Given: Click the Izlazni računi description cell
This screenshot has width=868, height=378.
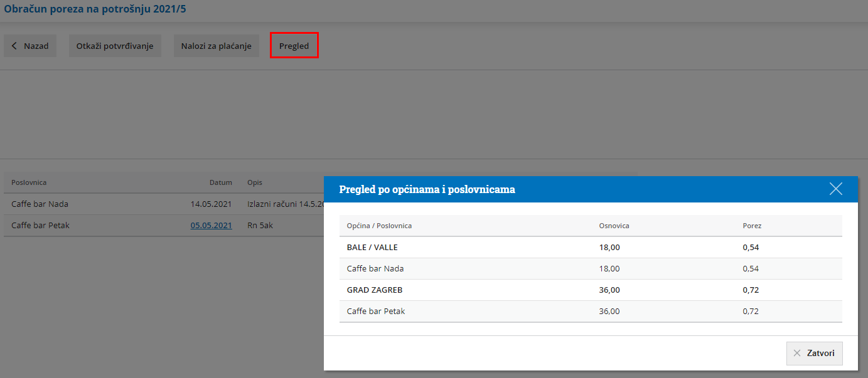Looking at the screenshot, I should pos(286,204).
